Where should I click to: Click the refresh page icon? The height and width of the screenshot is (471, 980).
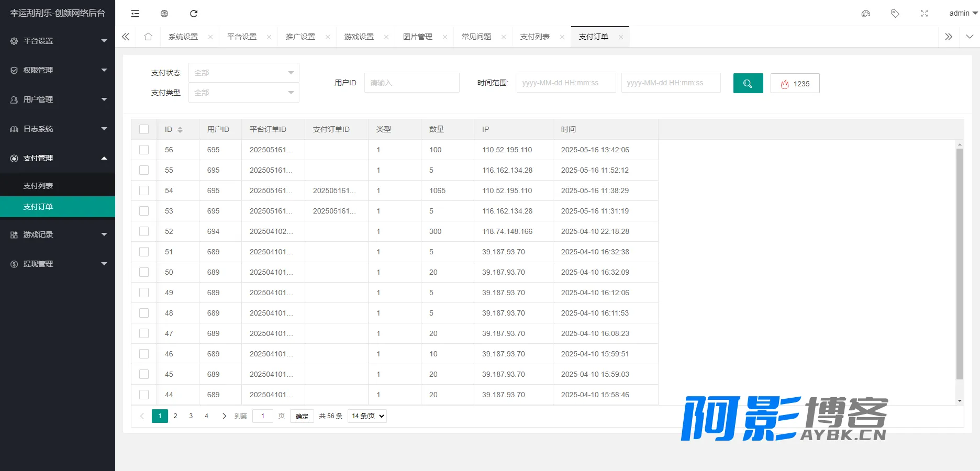point(194,14)
